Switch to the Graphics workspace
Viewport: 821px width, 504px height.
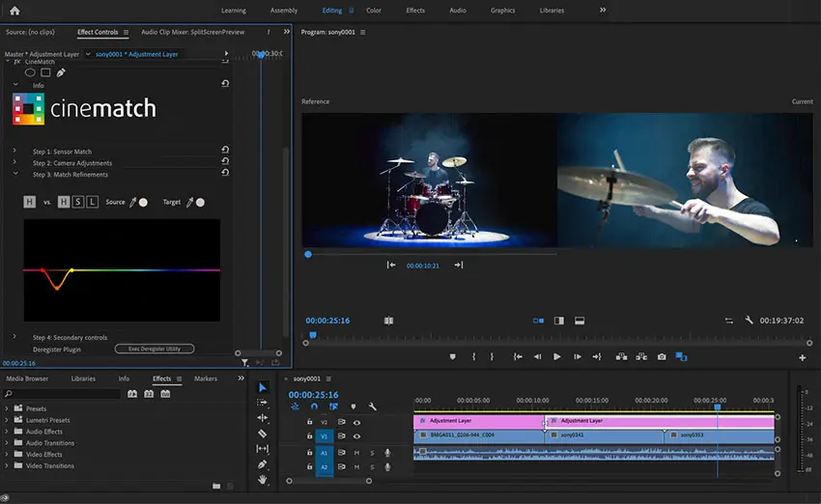[502, 11]
